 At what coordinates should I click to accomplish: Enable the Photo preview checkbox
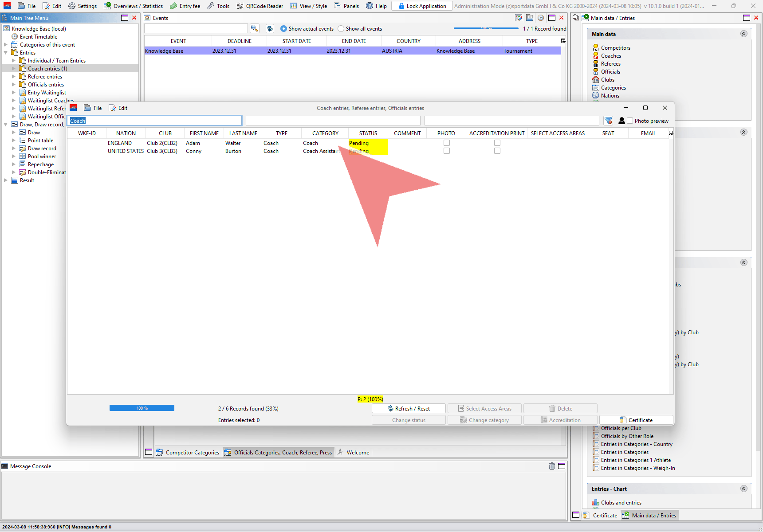tap(630, 121)
